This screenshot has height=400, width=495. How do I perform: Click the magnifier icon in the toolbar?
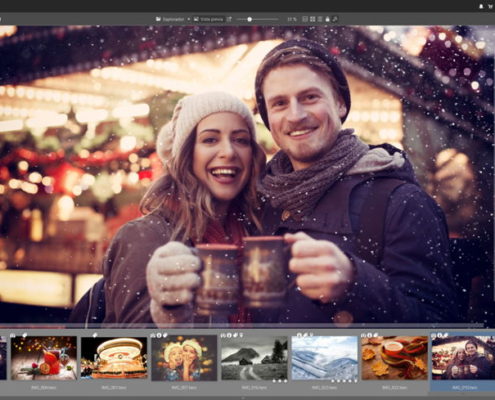pyautogui.click(x=335, y=19)
